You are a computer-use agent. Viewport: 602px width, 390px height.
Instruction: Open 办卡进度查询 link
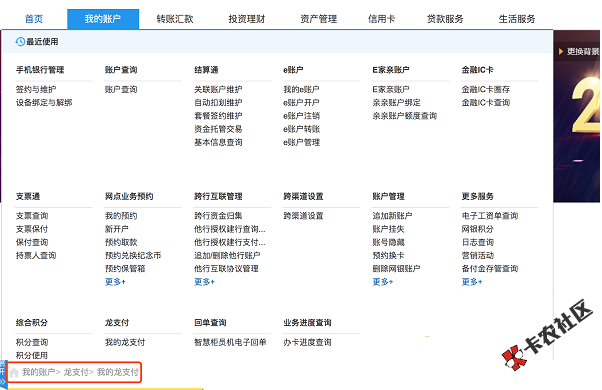pyautogui.click(x=307, y=342)
